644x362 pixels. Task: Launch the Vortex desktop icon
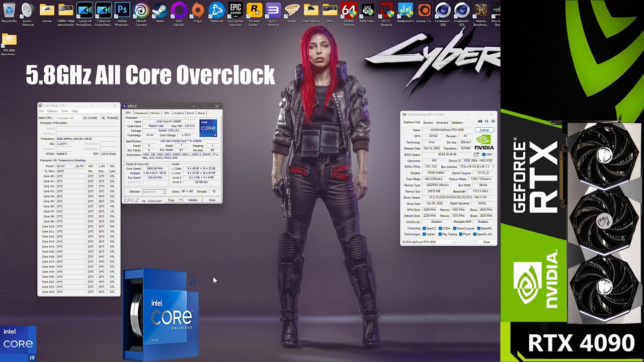[292, 13]
